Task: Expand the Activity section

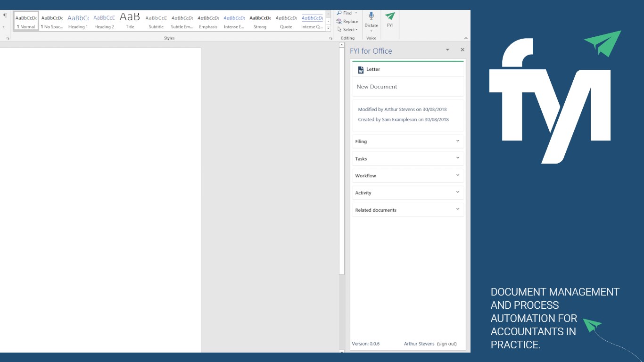Action: (x=408, y=193)
